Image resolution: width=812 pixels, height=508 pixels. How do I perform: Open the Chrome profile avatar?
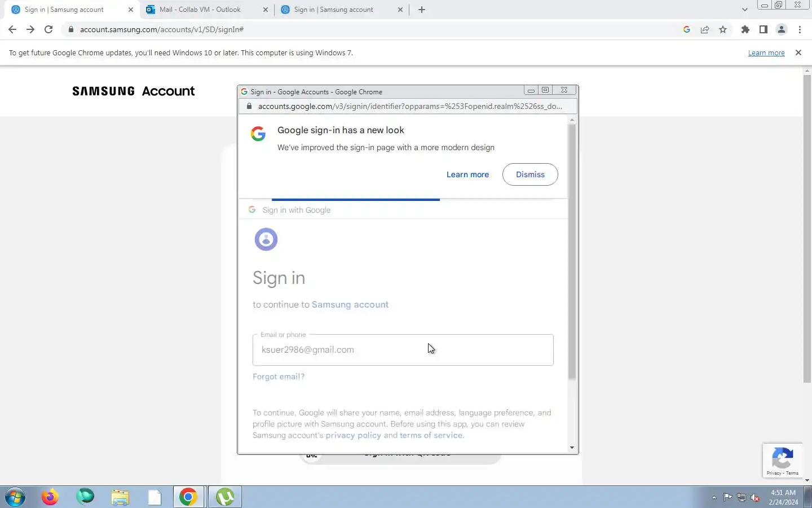tap(782, 29)
